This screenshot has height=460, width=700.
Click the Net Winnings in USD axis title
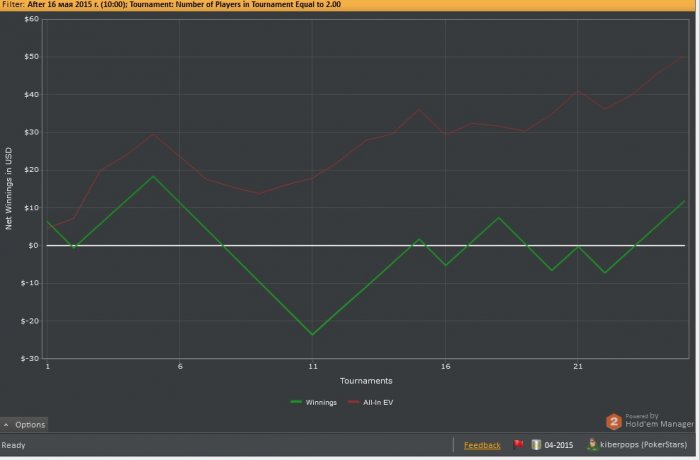pyautogui.click(x=8, y=188)
